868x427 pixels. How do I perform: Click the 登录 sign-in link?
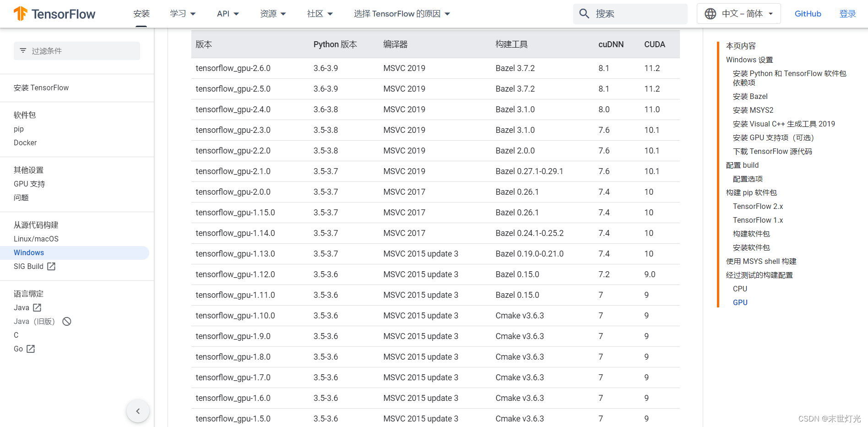coord(847,14)
